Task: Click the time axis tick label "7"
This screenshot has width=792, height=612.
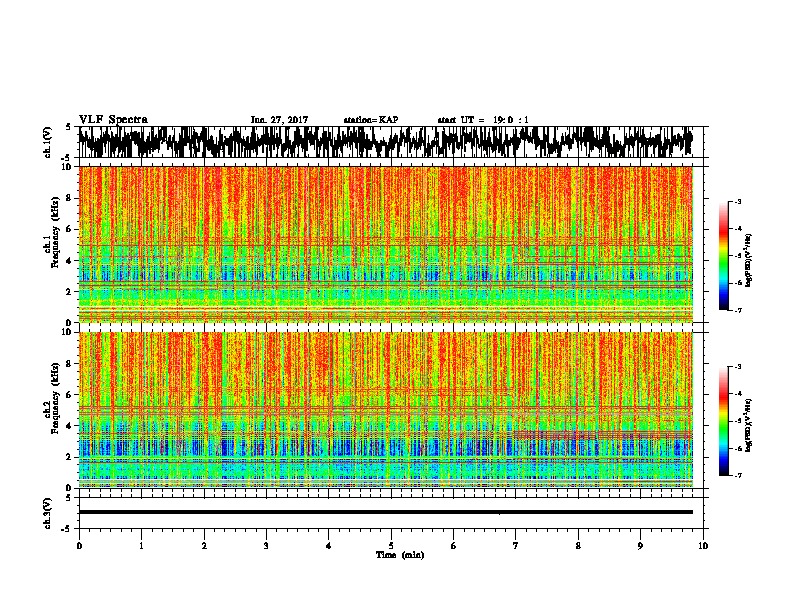Action: click(x=516, y=546)
